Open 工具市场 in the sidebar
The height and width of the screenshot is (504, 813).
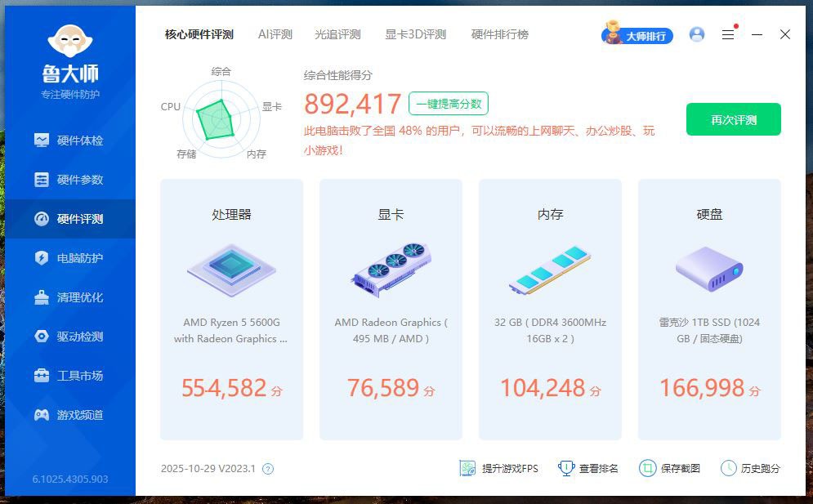pos(70,376)
